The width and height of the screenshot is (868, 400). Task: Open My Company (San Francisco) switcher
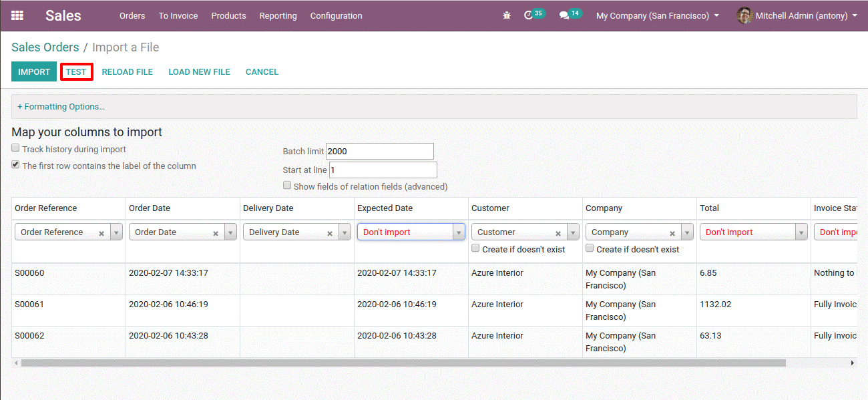pos(658,15)
